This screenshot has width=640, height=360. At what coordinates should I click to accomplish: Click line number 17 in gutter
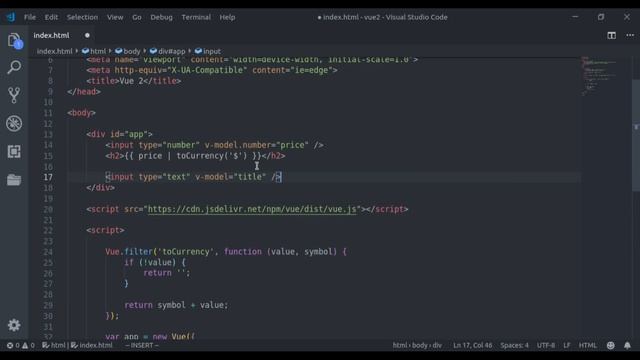coord(48,177)
